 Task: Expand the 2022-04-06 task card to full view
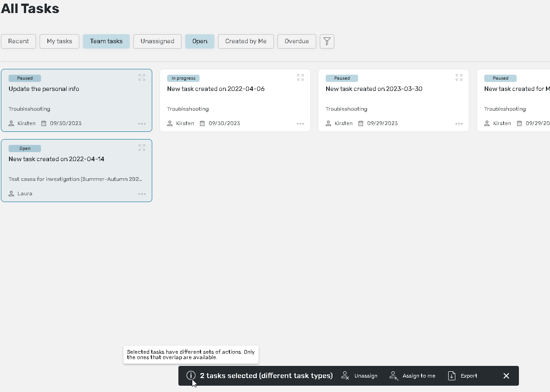coord(300,78)
